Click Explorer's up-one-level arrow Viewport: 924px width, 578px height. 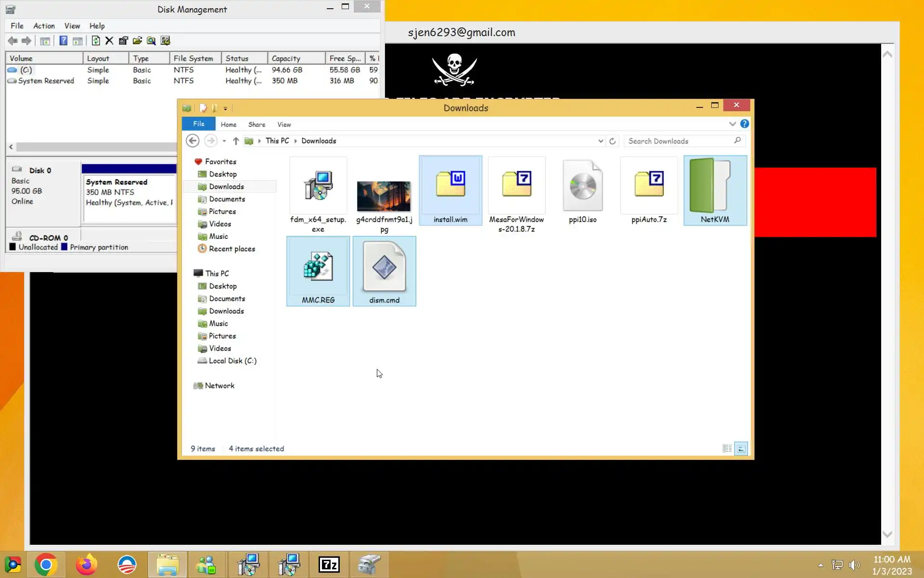[236, 141]
